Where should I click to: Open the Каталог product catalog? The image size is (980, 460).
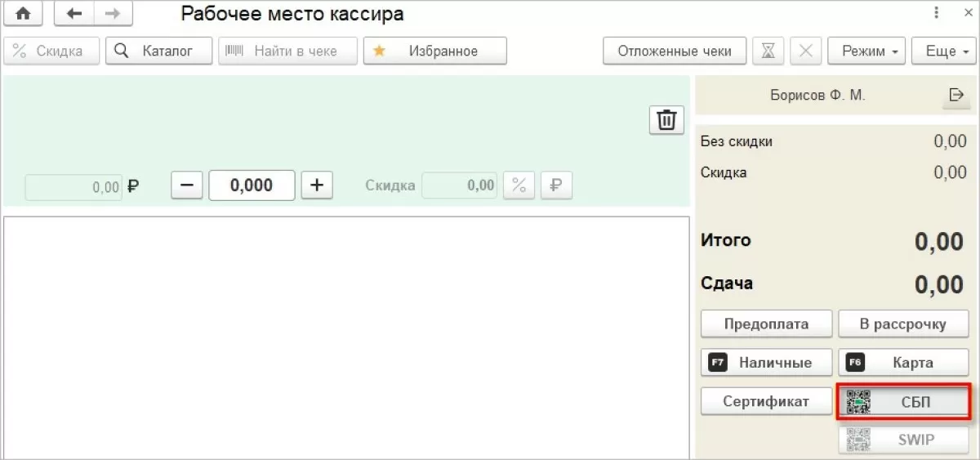pyautogui.click(x=158, y=51)
